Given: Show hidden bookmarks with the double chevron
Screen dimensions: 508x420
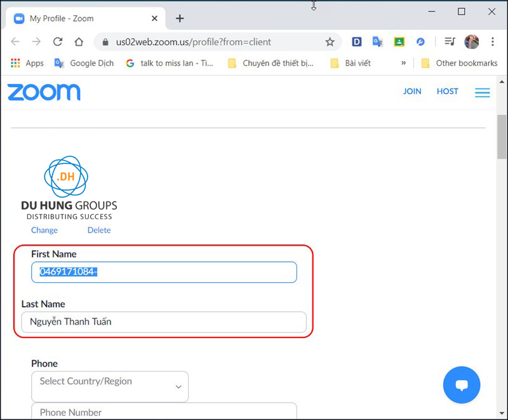Looking at the screenshot, I should 403,63.
